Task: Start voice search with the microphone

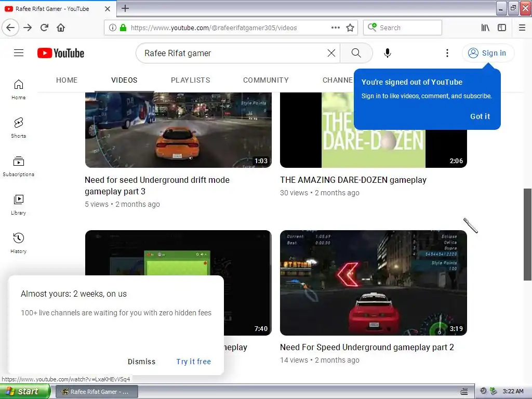Action: [387, 53]
